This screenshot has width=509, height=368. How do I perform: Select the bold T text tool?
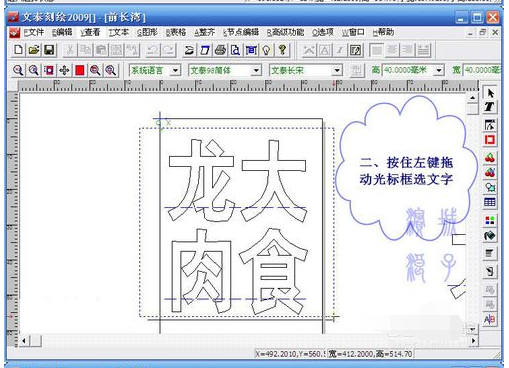[490, 107]
